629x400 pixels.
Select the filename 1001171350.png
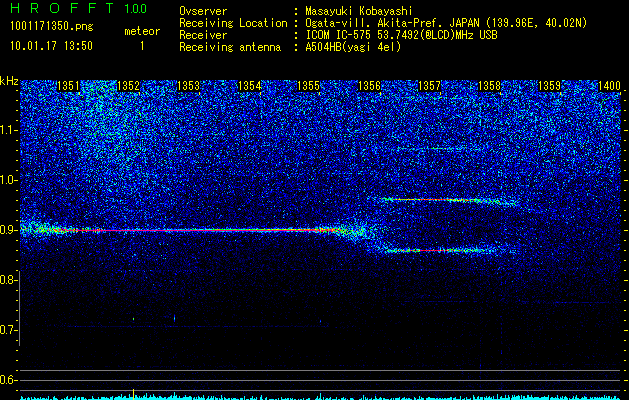point(52,26)
